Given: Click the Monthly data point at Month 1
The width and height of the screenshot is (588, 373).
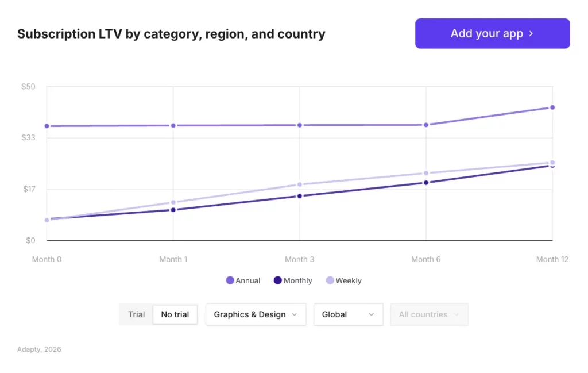Looking at the screenshot, I should (173, 210).
